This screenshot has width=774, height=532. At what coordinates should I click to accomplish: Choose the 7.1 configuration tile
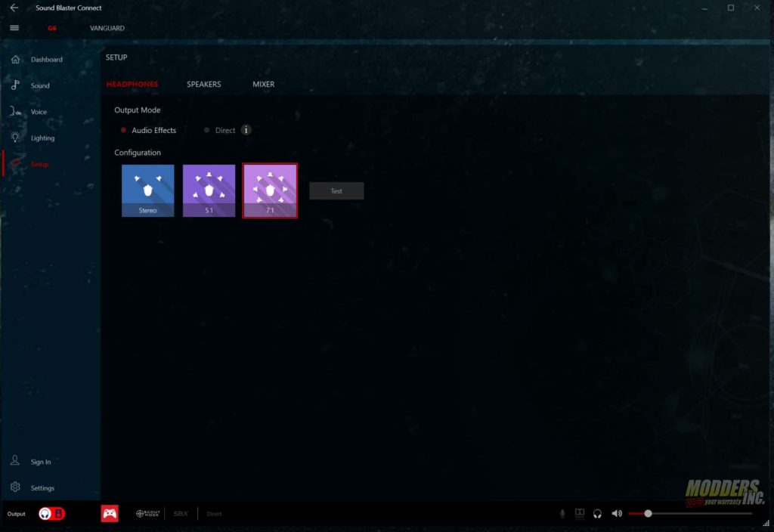point(270,190)
